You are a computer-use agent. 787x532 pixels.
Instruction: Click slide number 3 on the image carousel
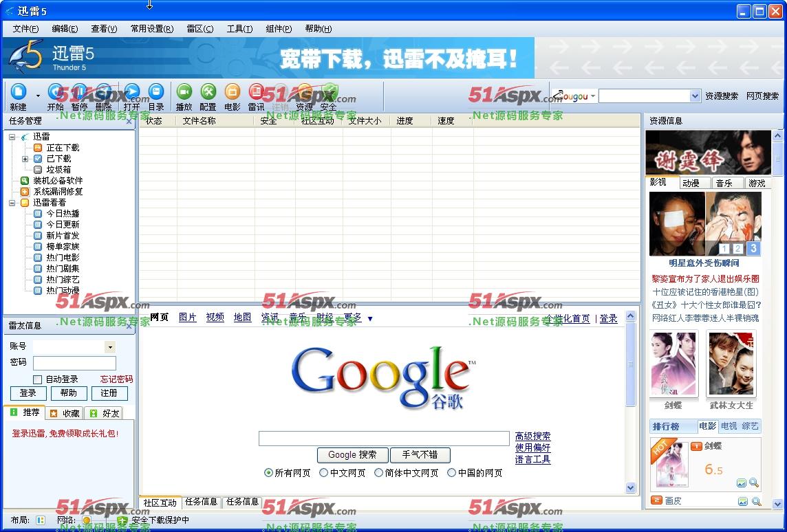[753, 248]
